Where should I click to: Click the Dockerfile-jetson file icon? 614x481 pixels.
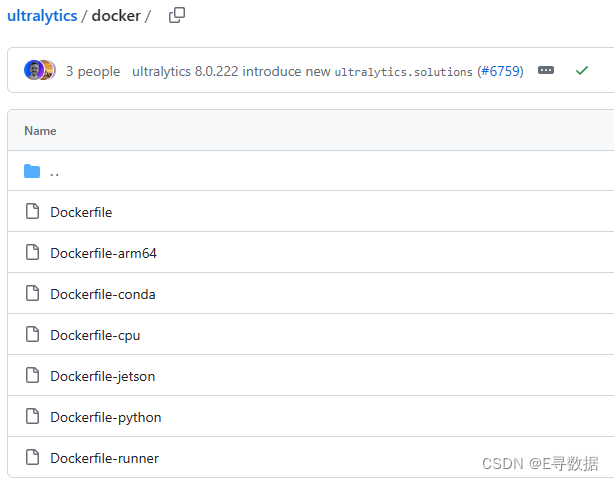coord(32,375)
